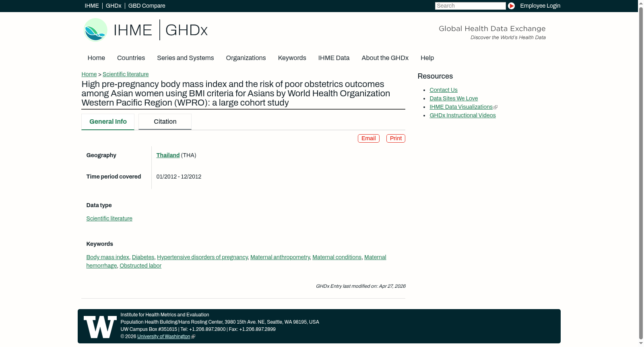
Task: Open the Countries menu
Action: click(131, 58)
